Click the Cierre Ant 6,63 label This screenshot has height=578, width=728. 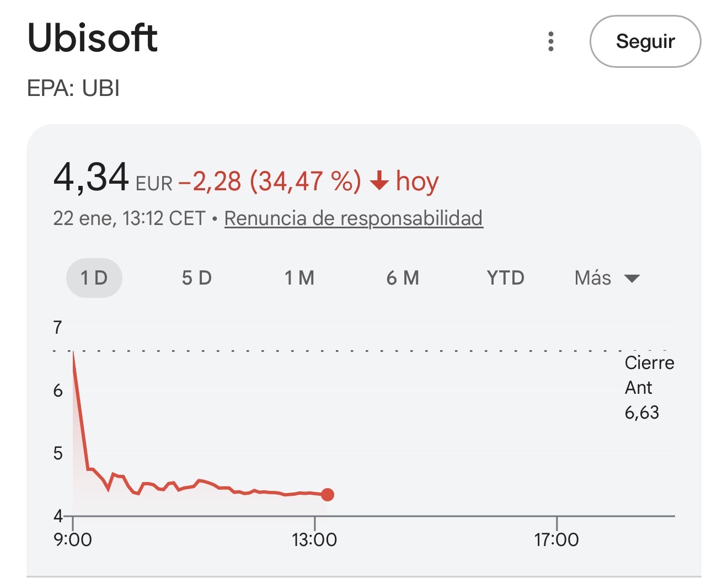pyautogui.click(x=649, y=387)
